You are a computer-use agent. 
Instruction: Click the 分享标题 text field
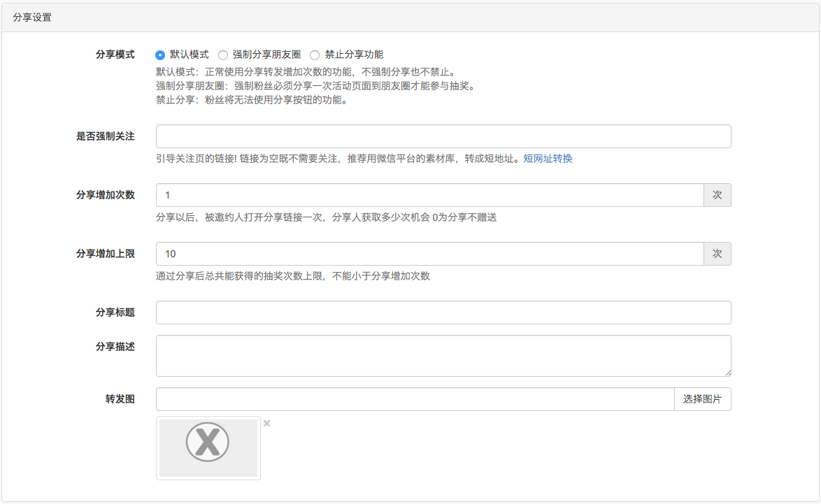coord(443,312)
